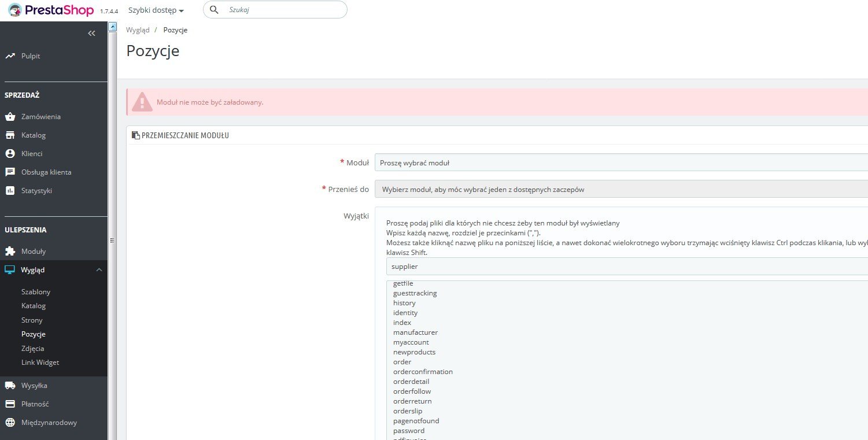This screenshot has width=868, height=440.
Task: Select index in the file list
Action: click(402, 323)
